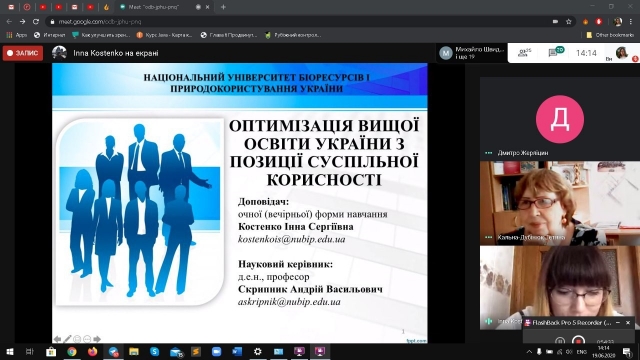
Task: Go forward in Chrome browser
Action: pyautogui.click(x=22, y=22)
